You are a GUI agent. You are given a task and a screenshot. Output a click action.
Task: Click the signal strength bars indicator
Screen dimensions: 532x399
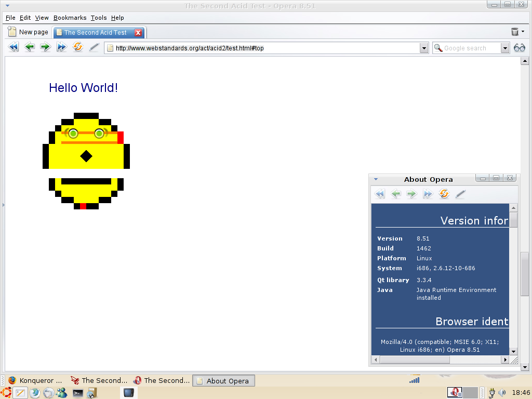(415, 380)
